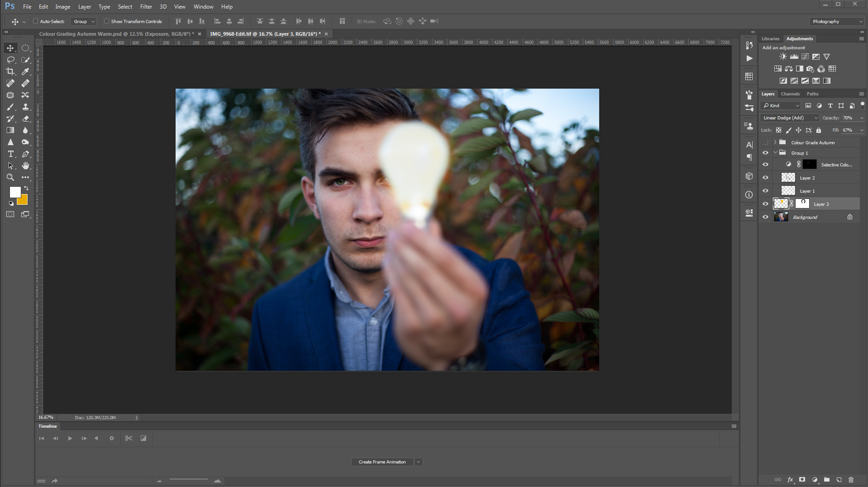Select the Eyedropper tool
Viewport: 868px width, 487px height.
(25, 71)
